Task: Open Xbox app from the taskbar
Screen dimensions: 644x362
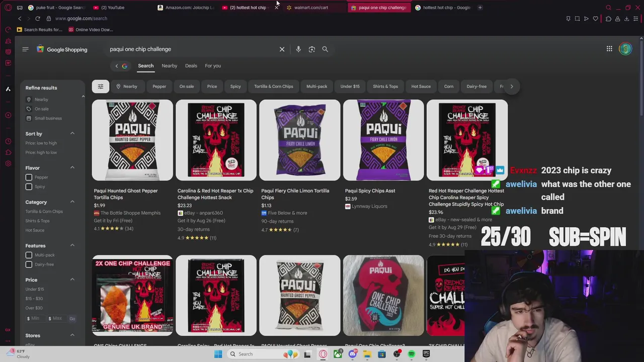Action: tap(338, 354)
